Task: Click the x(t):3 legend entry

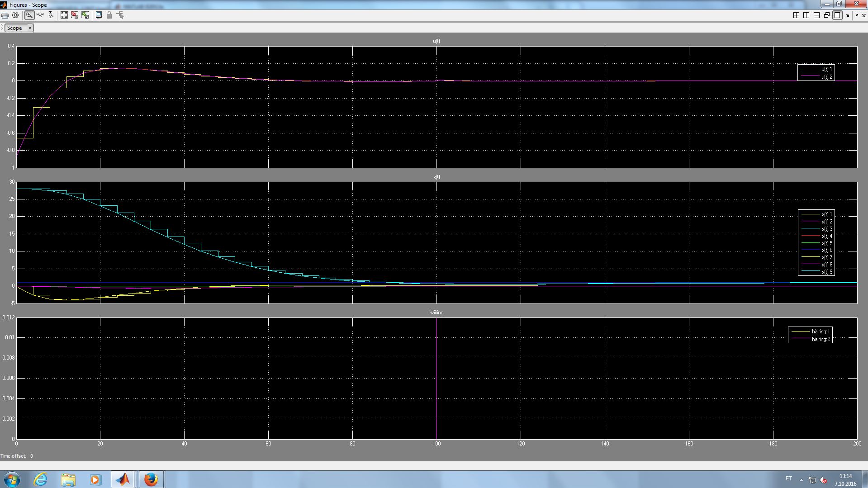Action: [816, 229]
